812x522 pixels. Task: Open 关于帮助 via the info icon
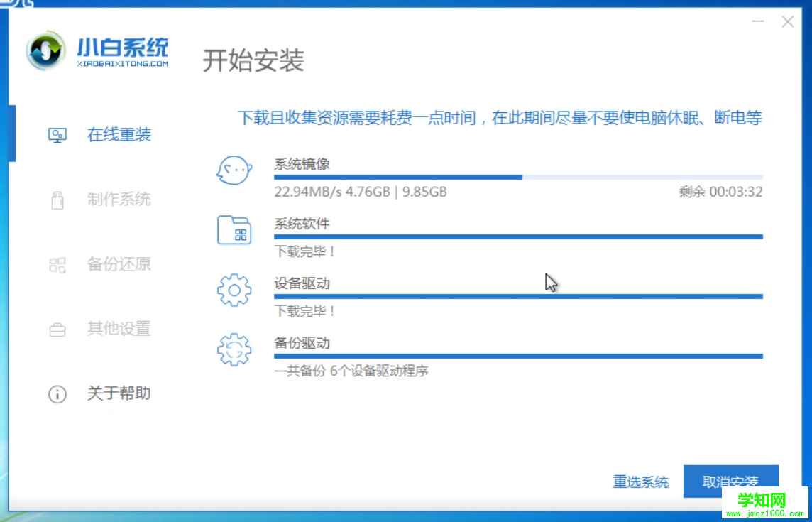[x=57, y=394]
